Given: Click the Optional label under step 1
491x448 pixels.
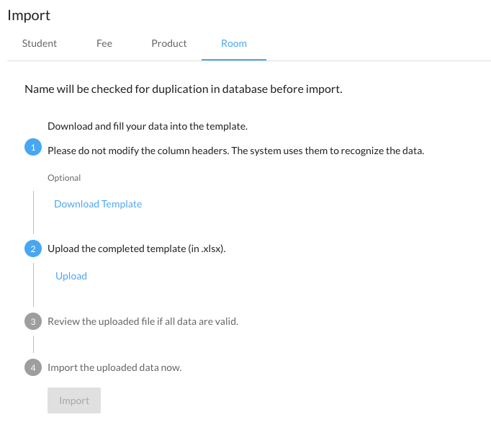Looking at the screenshot, I should (x=64, y=177).
